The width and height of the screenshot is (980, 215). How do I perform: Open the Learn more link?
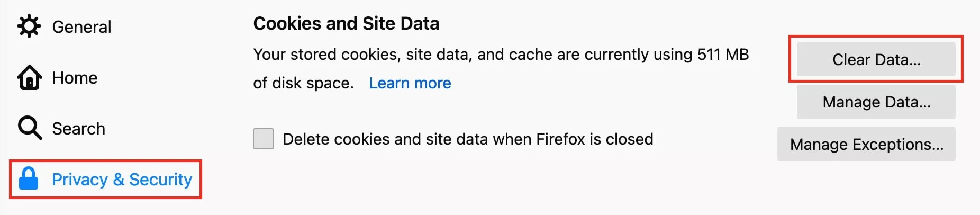click(x=410, y=83)
